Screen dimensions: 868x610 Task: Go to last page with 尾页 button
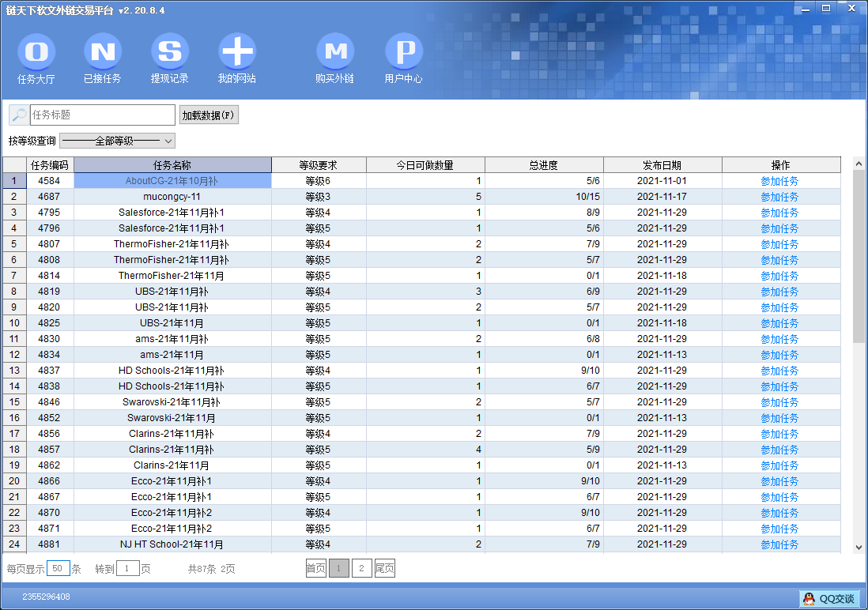tap(385, 568)
